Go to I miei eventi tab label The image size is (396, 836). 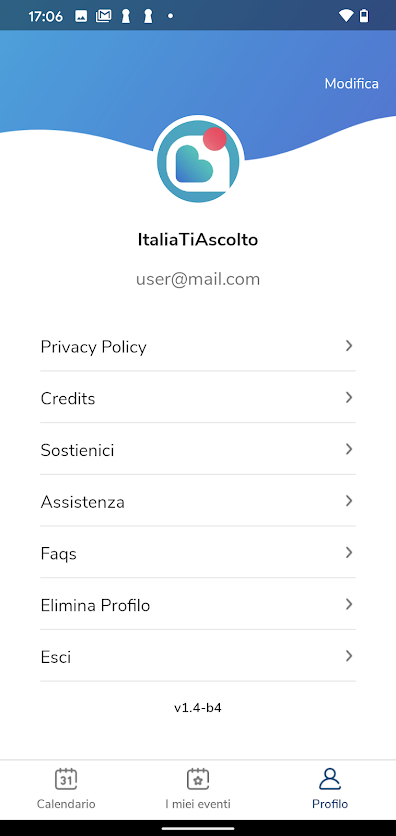click(198, 803)
